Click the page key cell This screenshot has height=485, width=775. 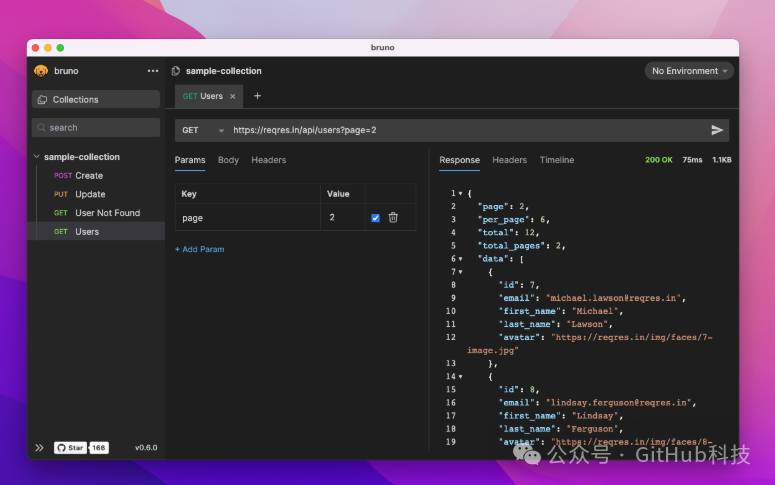pyautogui.click(x=248, y=218)
